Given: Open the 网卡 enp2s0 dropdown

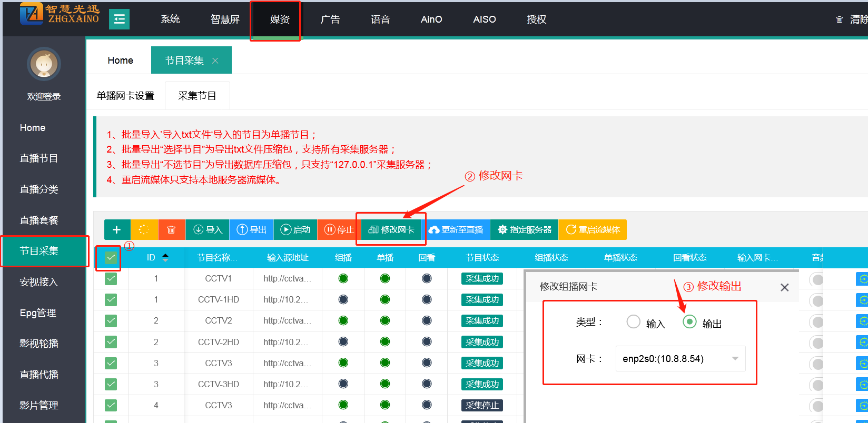Looking at the screenshot, I should 680,359.
